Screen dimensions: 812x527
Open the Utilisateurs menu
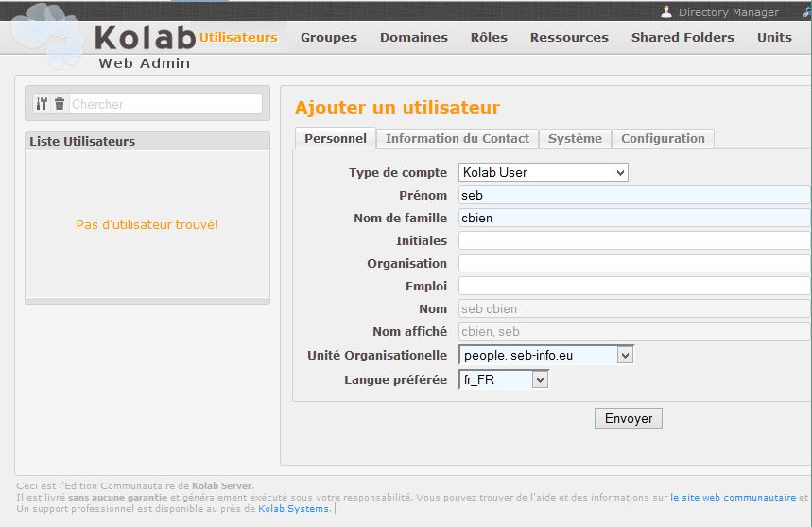238,37
